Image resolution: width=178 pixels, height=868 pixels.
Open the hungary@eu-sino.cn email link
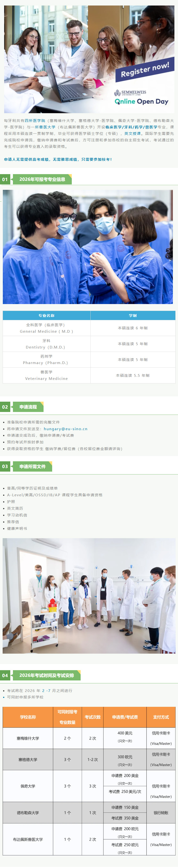pos(65,429)
